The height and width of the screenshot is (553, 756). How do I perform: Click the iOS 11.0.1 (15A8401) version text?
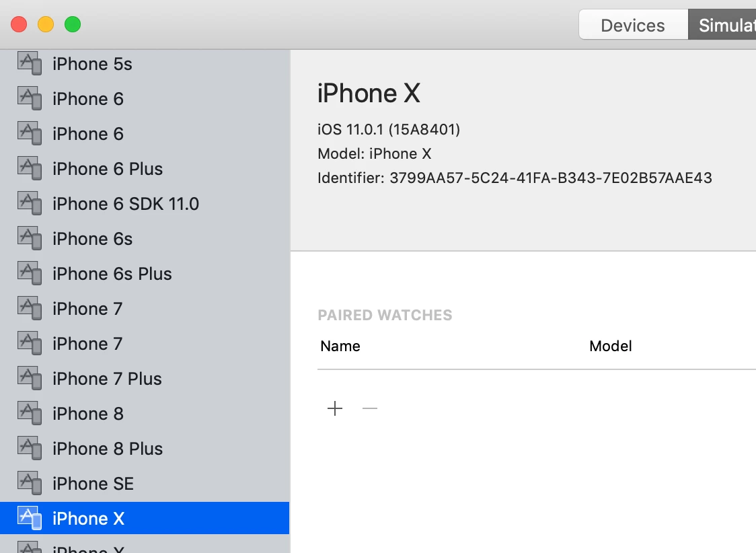tap(389, 129)
